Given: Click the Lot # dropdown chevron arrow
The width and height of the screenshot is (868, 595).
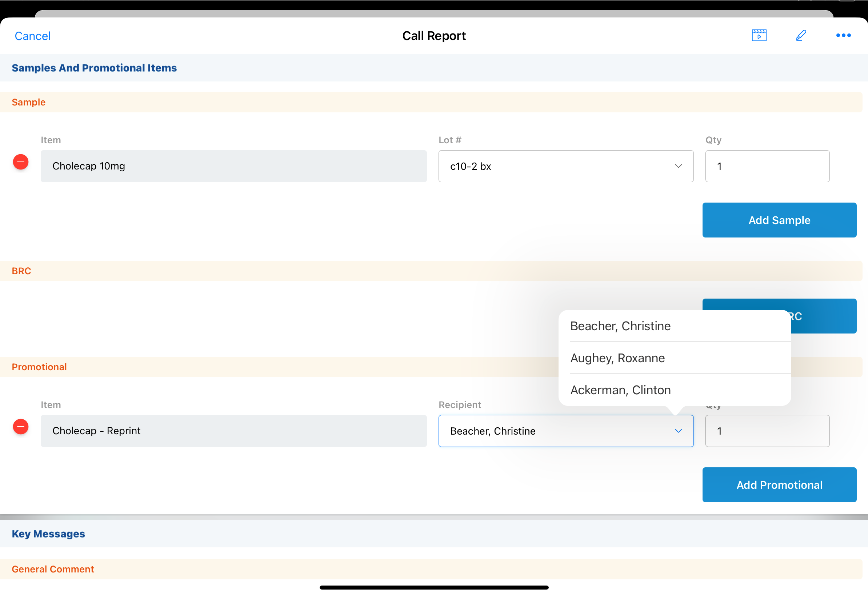Looking at the screenshot, I should click(x=678, y=166).
